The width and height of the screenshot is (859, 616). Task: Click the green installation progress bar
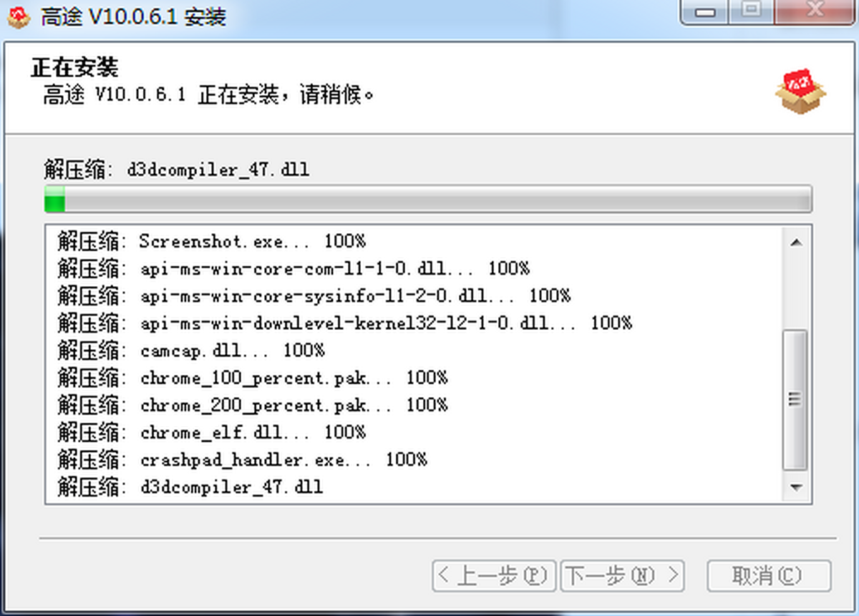427,199
